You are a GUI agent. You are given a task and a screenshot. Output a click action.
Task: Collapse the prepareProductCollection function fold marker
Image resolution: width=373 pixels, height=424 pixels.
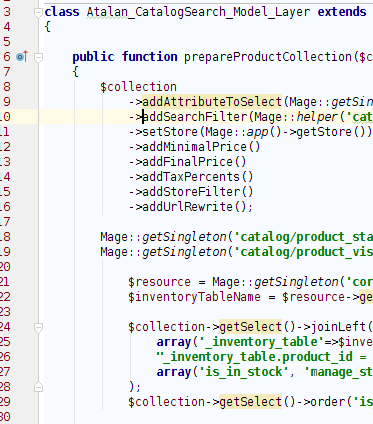click(x=38, y=58)
